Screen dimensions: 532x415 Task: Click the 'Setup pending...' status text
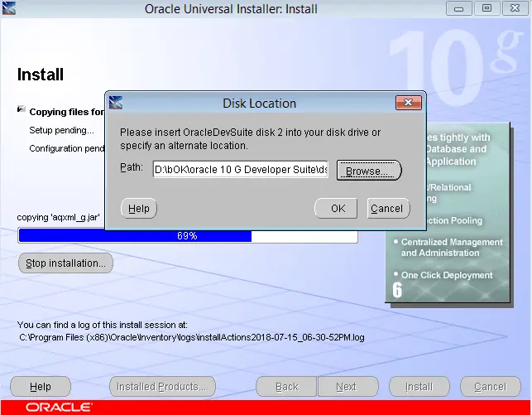click(61, 130)
